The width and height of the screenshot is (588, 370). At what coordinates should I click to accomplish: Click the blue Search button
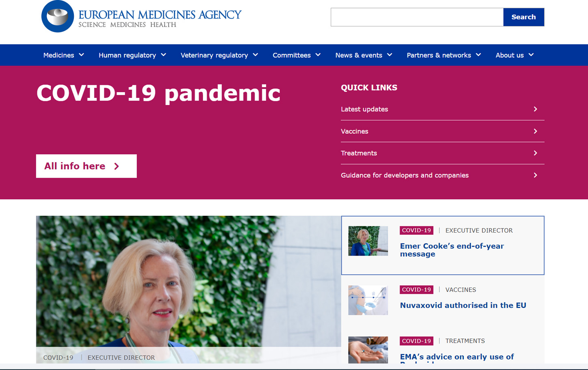523,17
